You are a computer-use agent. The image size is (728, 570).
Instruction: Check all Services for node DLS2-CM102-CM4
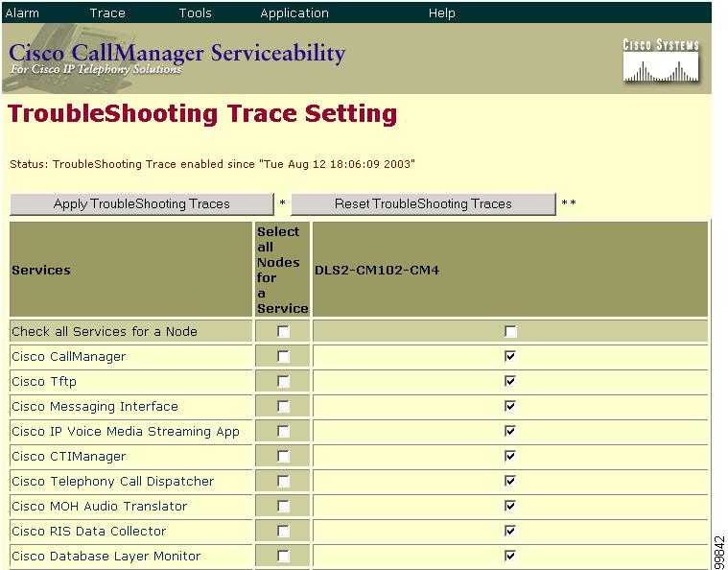coord(510,331)
